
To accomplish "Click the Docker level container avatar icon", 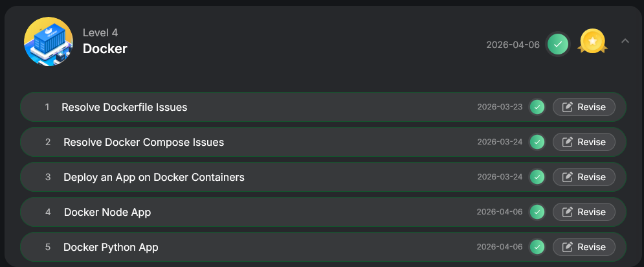I will click(49, 41).
